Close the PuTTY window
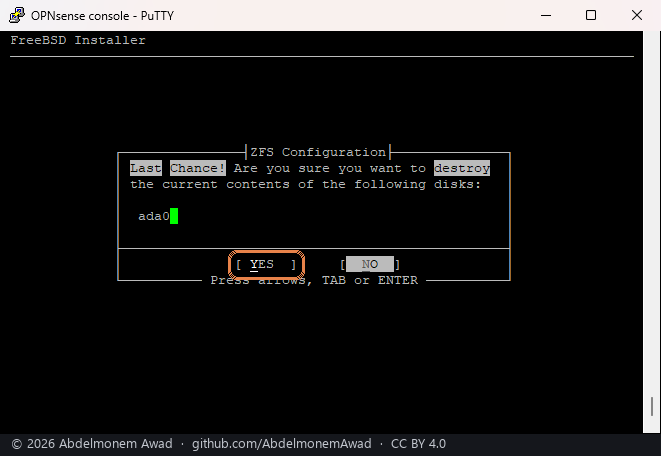661x456 pixels. [637, 15]
